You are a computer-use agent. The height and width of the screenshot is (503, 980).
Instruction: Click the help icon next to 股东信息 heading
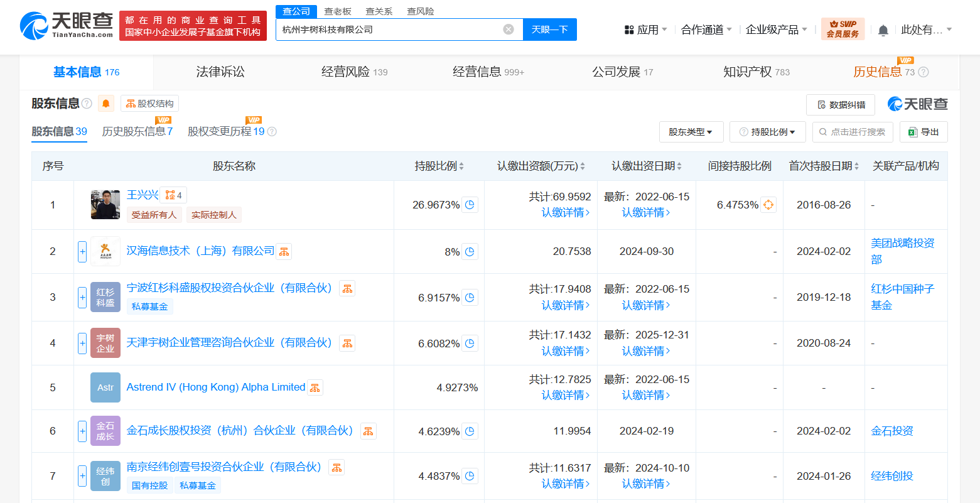[x=87, y=104]
